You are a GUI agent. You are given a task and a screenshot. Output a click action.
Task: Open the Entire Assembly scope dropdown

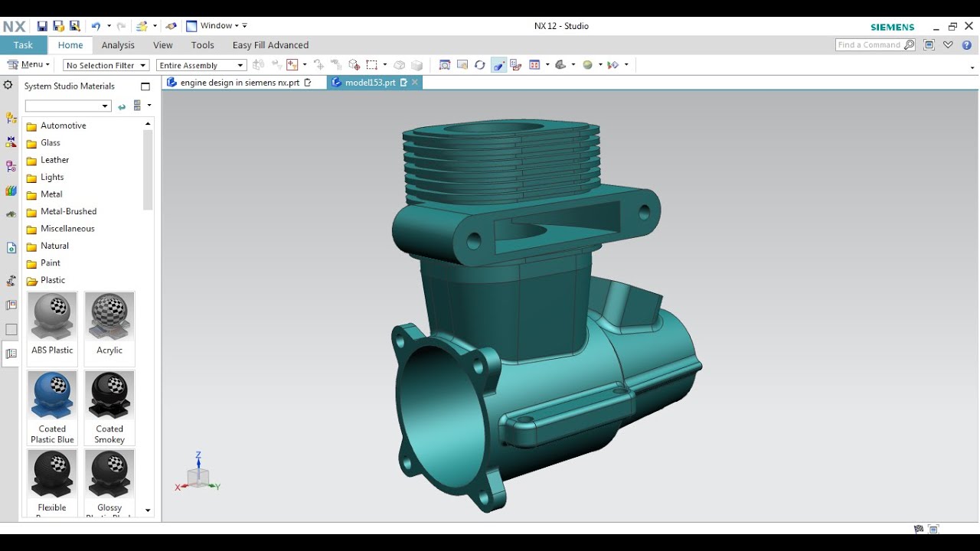(201, 66)
